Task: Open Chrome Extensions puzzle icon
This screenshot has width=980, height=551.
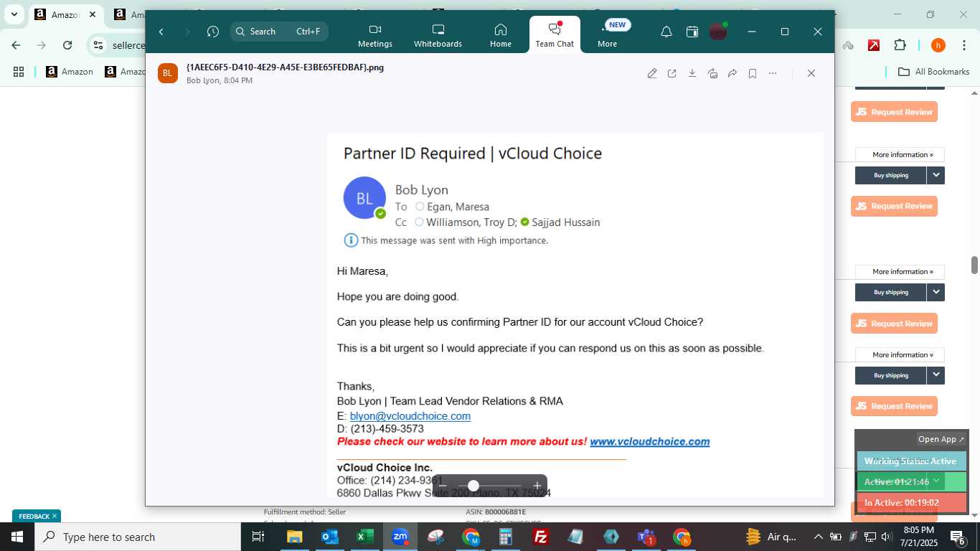Action: coord(900,45)
